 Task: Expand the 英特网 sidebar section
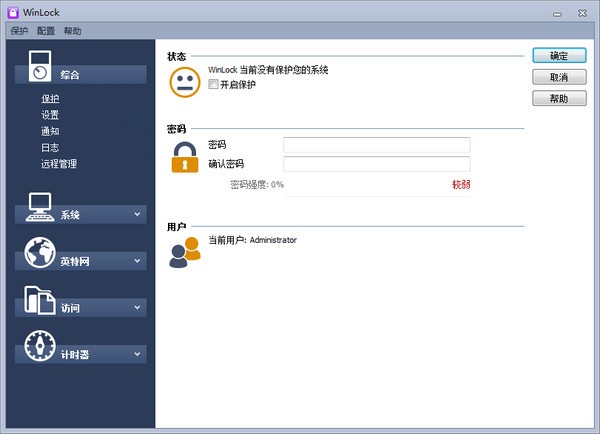(138, 261)
